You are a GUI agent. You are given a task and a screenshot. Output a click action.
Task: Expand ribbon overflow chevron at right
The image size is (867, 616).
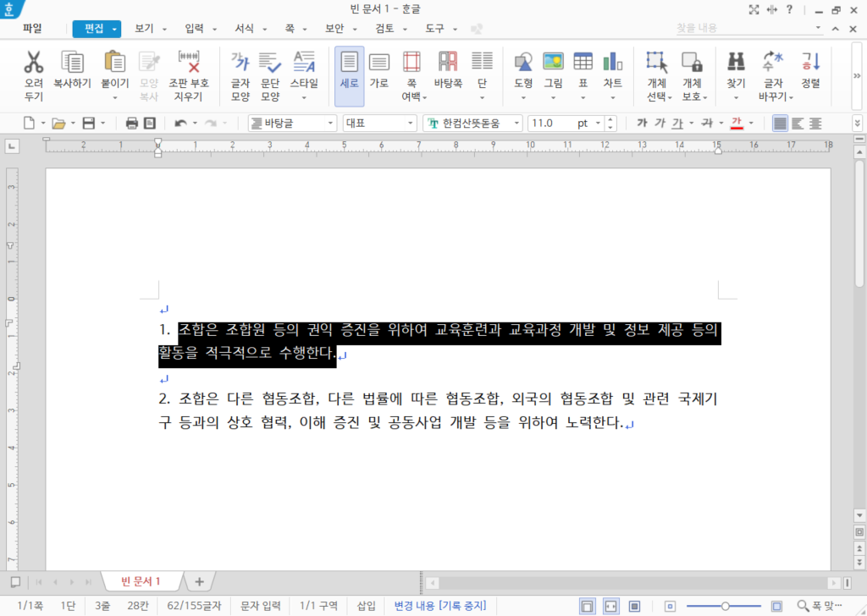857,75
